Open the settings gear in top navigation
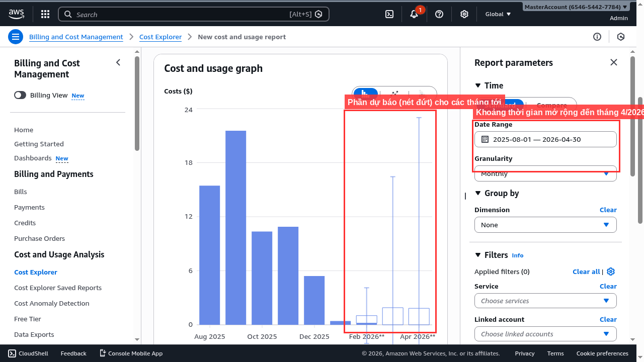644x362 pixels. point(464,14)
